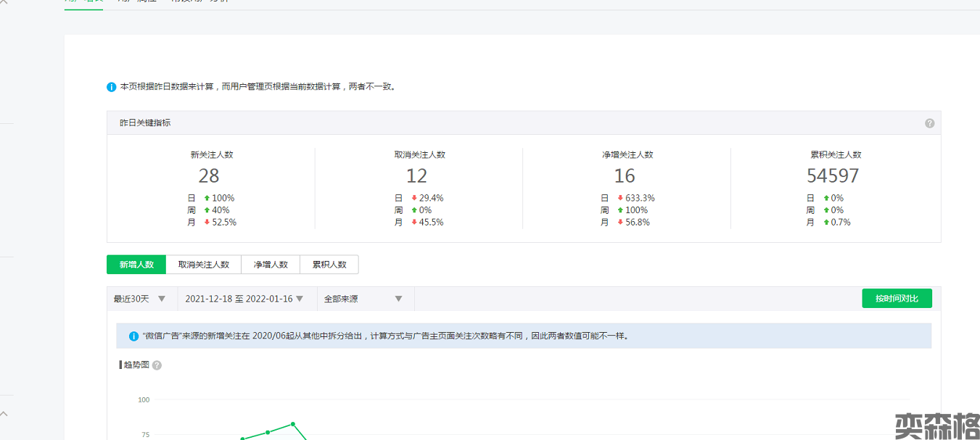The height and width of the screenshot is (440, 980).
Task: Select the 新增人数 chart tab
Action: click(x=136, y=265)
